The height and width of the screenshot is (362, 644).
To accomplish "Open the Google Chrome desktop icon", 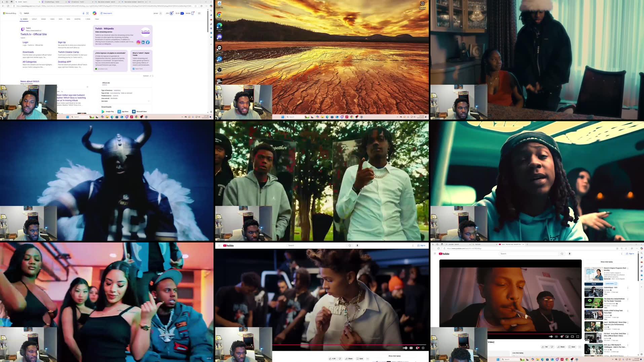I will 219,15.
